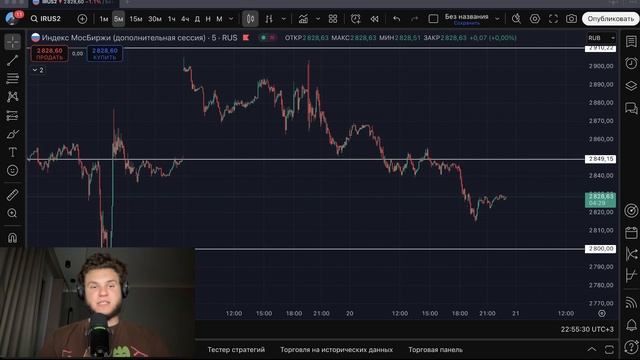Image resolution: width=640 pixels, height=360 pixels.
Task: Open RUB currency dropdown
Action: coord(601,38)
